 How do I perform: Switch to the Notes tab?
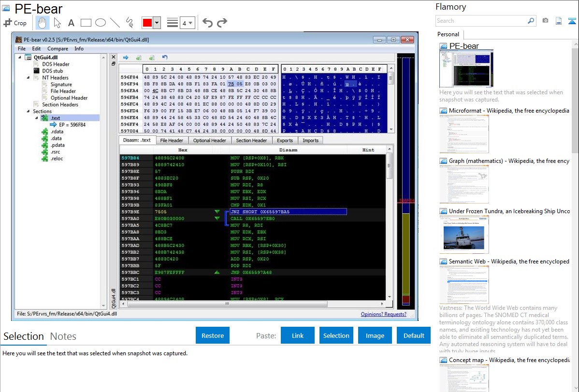(x=63, y=336)
